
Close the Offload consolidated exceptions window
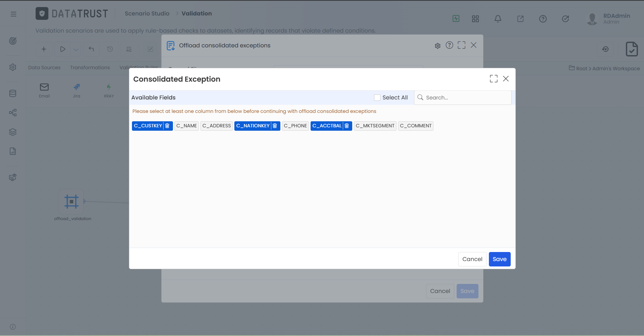point(474,45)
